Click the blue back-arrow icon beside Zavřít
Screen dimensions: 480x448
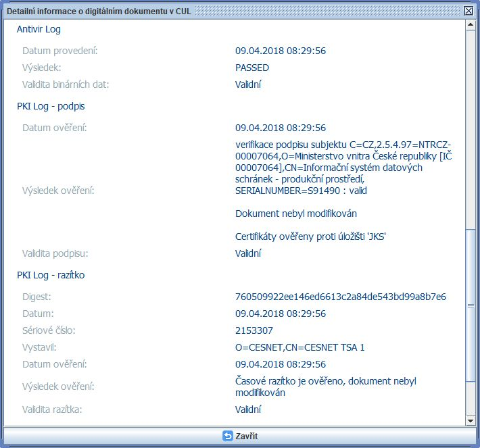click(x=227, y=436)
